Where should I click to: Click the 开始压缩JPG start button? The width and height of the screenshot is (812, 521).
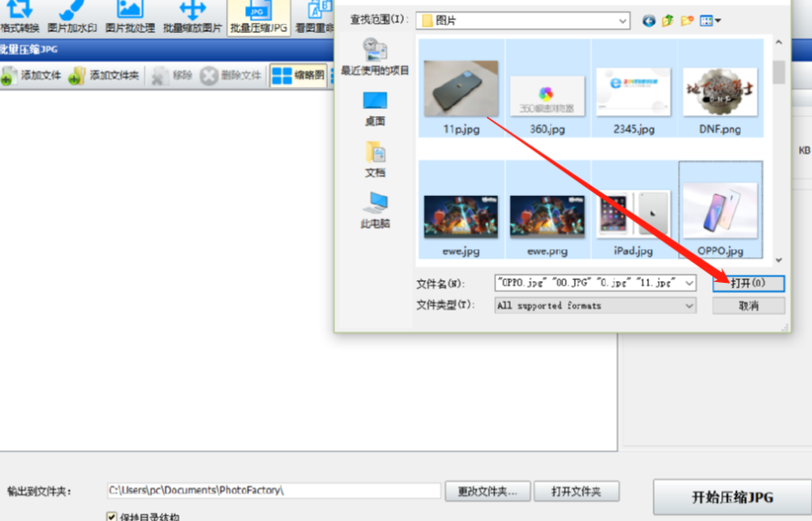click(x=732, y=497)
